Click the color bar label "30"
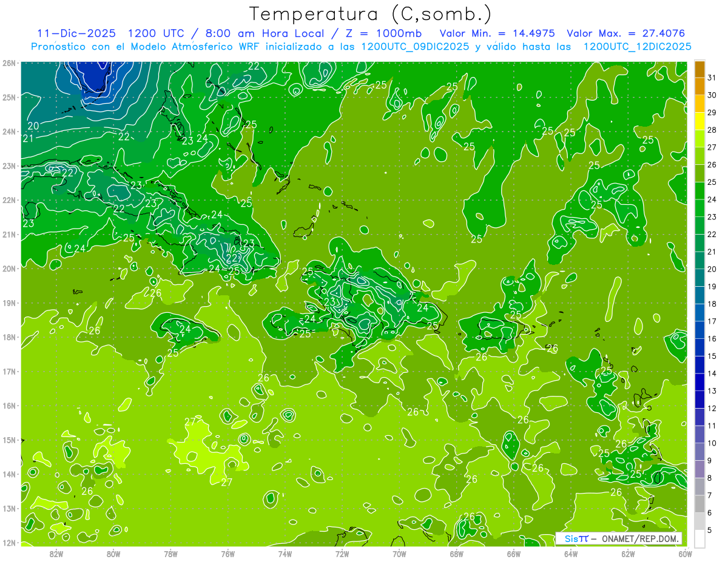This screenshot has width=728, height=562. [x=712, y=95]
